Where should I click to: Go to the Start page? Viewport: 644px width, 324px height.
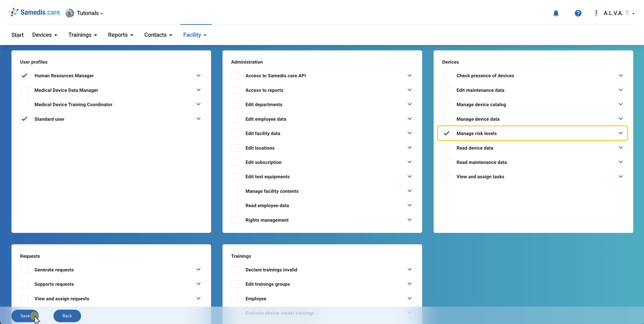[x=17, y=35]
